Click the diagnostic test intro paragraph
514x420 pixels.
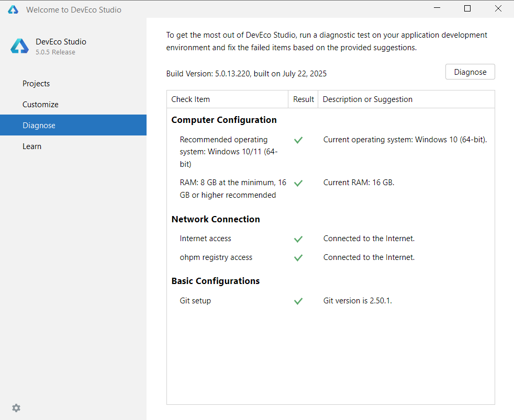pyautogui.click(x=327, y=41)
